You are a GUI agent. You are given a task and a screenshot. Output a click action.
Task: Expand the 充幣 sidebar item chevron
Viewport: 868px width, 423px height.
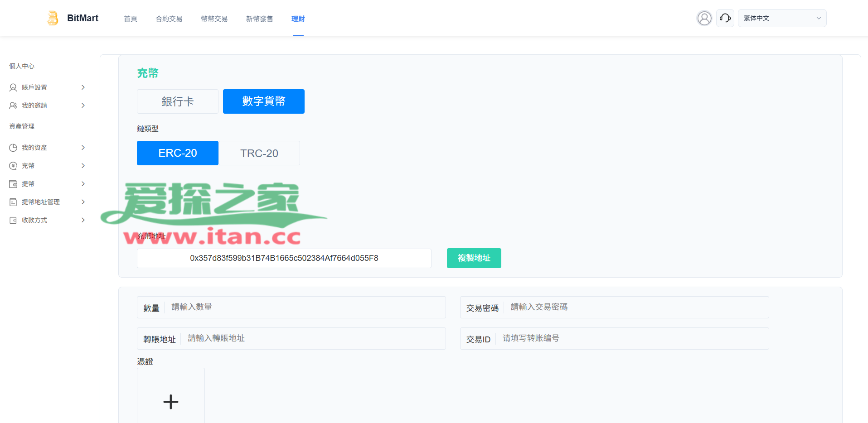pos(83,166)
